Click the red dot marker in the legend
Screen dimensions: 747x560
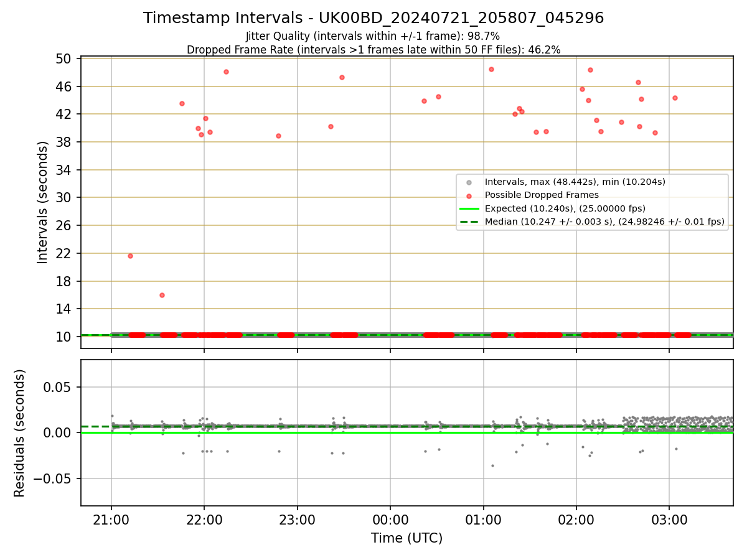click(x=469, y=195)
